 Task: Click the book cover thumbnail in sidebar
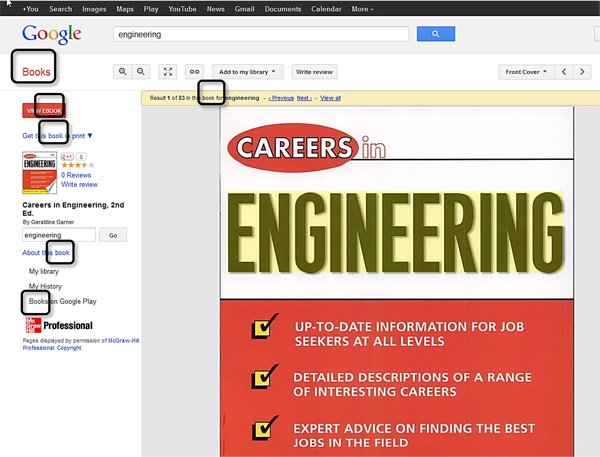(40, 173)
